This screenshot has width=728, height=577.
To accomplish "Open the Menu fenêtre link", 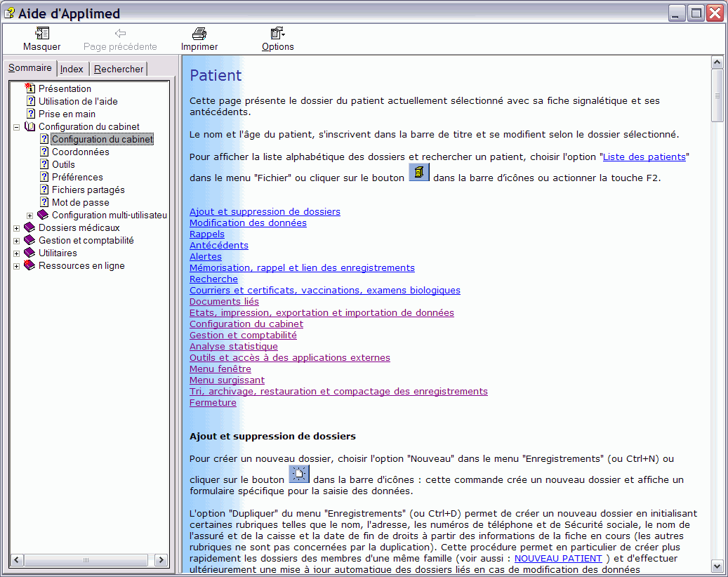I will (x=220, y=369).
